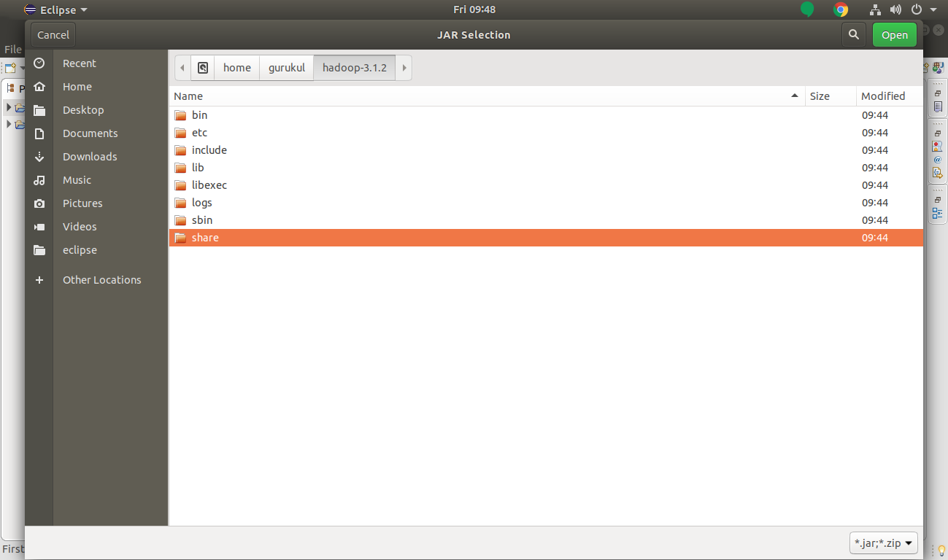Select the highlighted share folder
Screen dimensions: 948x560
pyautogui.click(x=546, y=238)
